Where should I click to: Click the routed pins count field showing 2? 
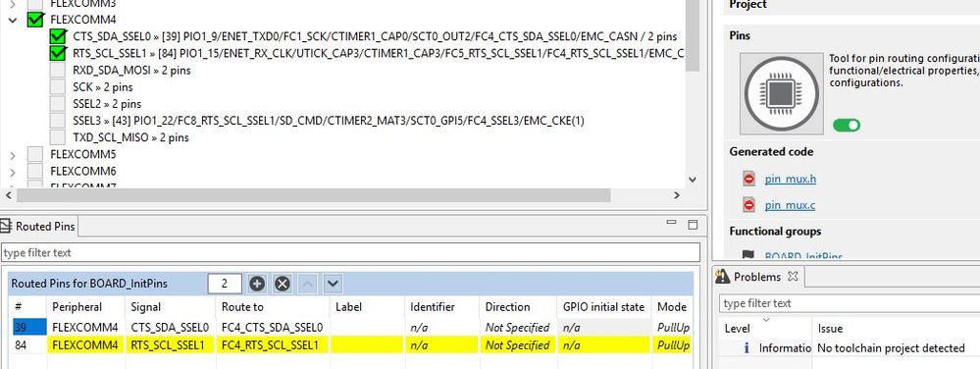click(225, 284)
